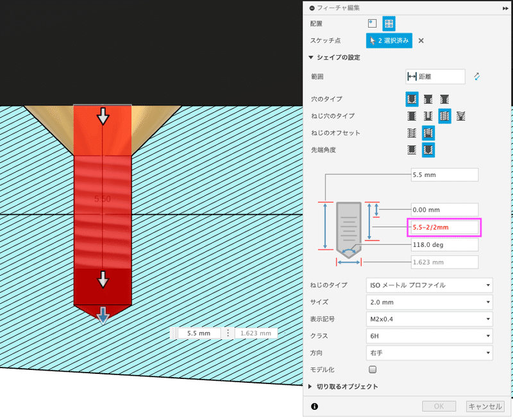Select tapped hole tap type icon
The height and width of the screenshot is (420, 513).
[444, 116]
